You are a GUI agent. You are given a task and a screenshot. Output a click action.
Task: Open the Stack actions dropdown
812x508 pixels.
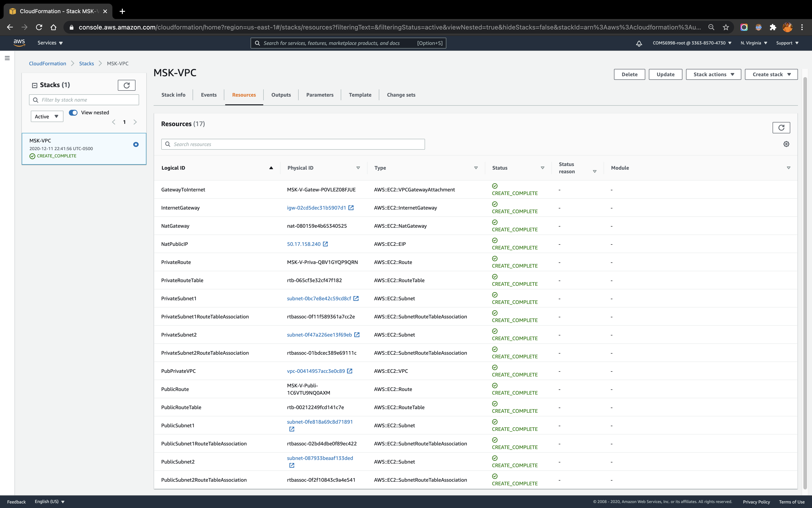click(713, 74)
